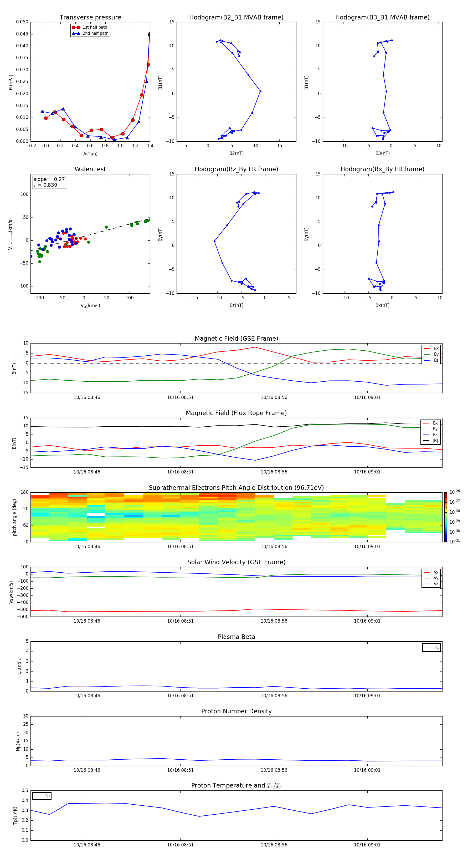
Task: Click the 'V_A(km/s)' axis label in WalenTest
Action: click(90, 306)
